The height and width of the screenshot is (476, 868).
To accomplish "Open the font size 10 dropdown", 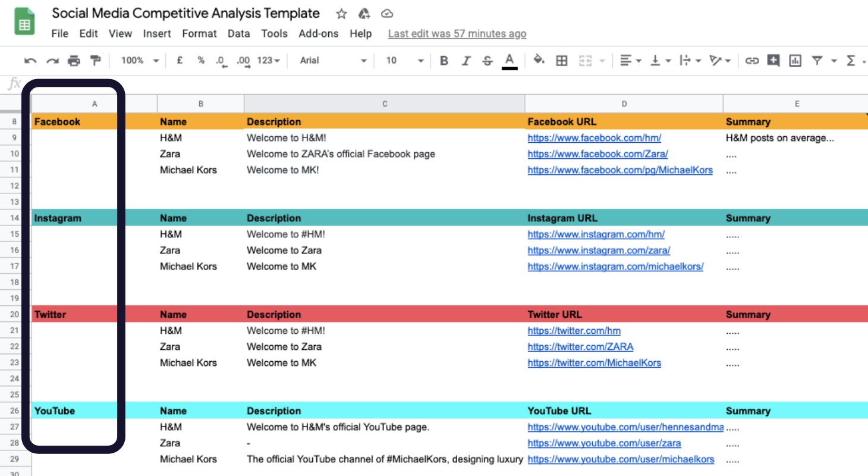I will tap(404, 61).
